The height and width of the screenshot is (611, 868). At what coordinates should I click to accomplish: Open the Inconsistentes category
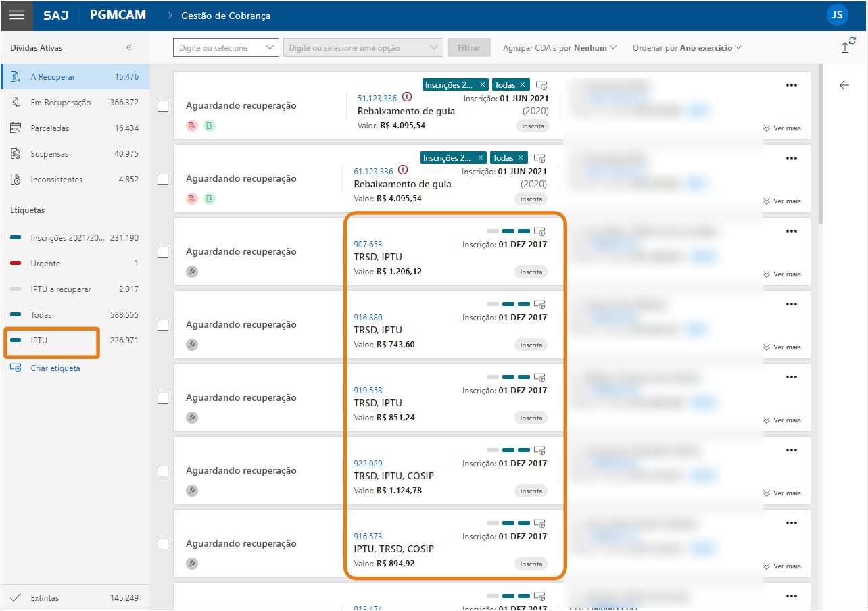[x=75, y=180]
